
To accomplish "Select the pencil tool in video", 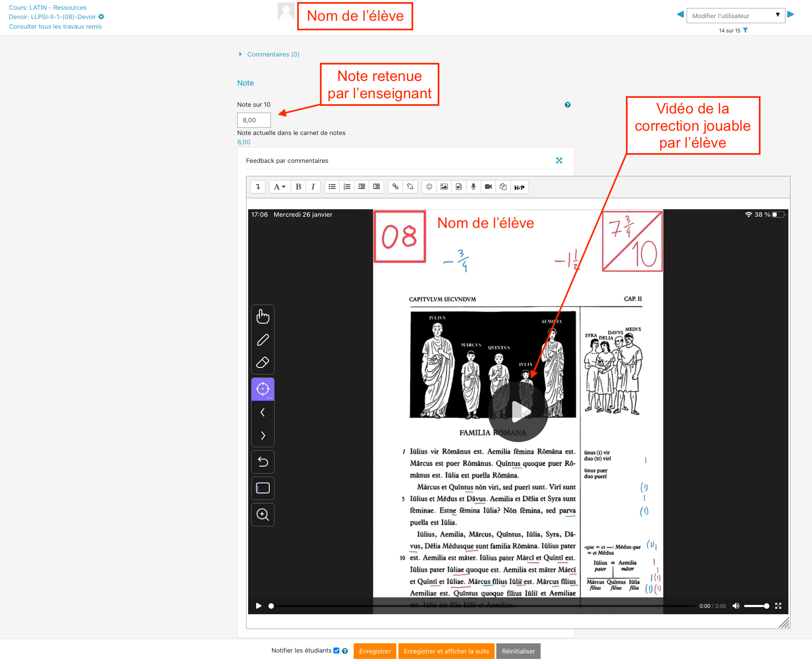I will tap(263, 340).
